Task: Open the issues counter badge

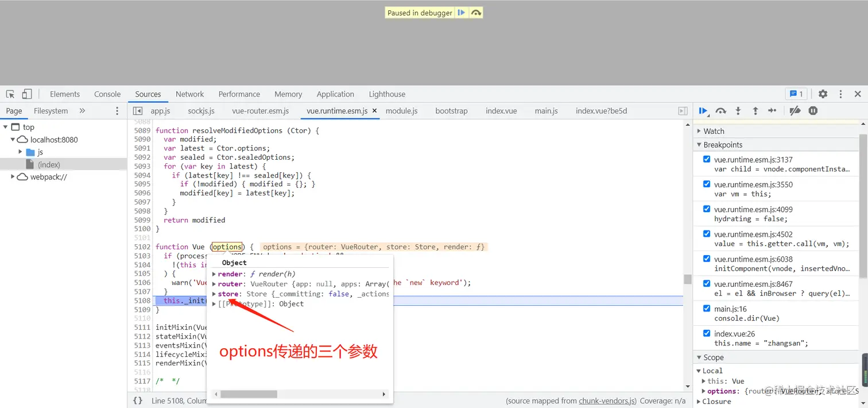Action: point(796,94)
